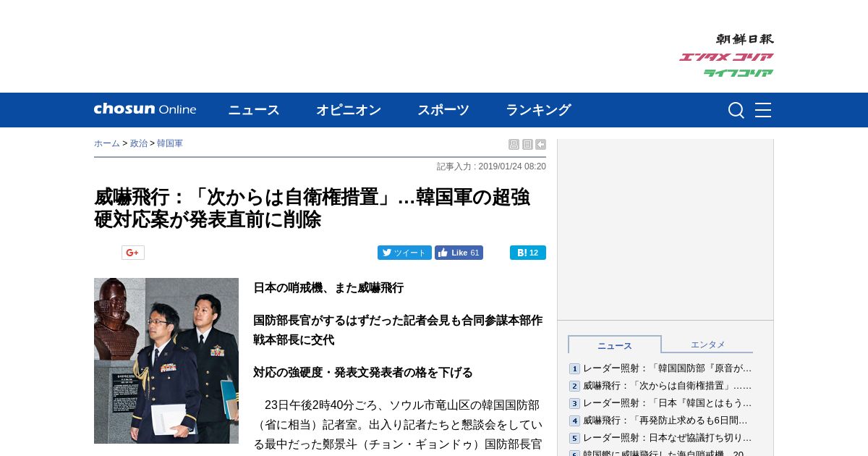The width and height of the screenshot is (868, 456).
Task: Open the ニュース menu
Action: click(254, 110)
